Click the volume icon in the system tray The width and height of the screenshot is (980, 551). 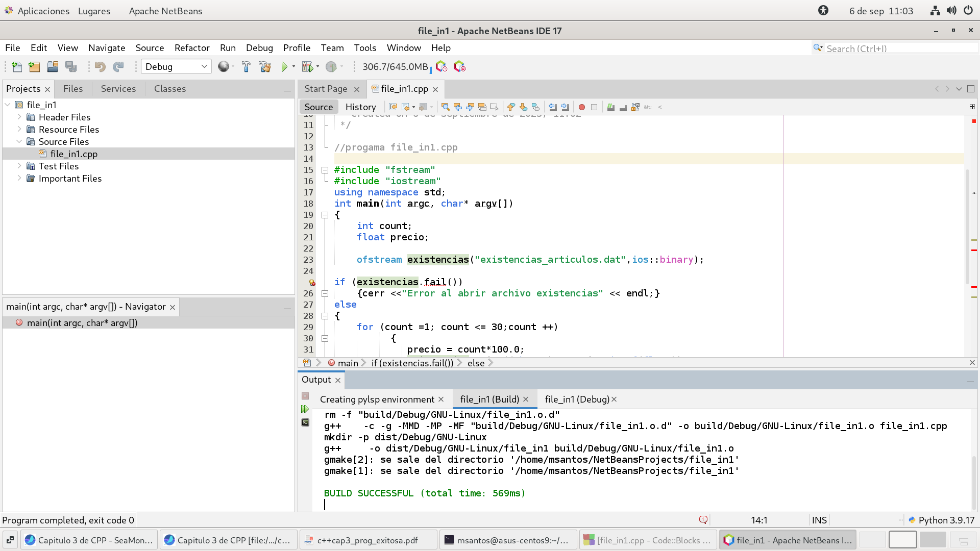click(x=951, y=11)
